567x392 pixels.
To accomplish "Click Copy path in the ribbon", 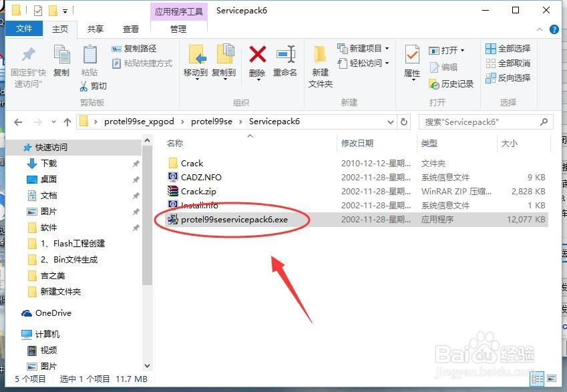I will pyautogui.click(x=134, y=49).
